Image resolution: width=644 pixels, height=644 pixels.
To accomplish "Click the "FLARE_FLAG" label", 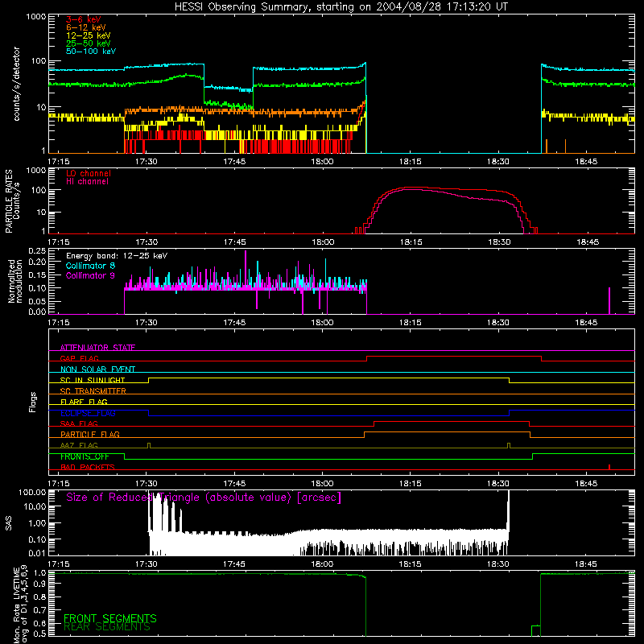I will [84, 402].
